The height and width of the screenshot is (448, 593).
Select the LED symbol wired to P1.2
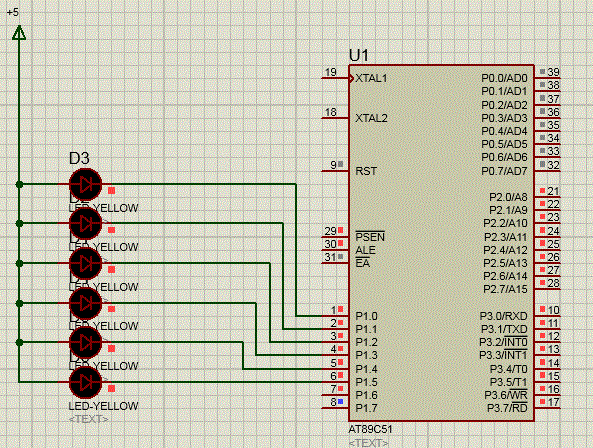tap(85, 263)
